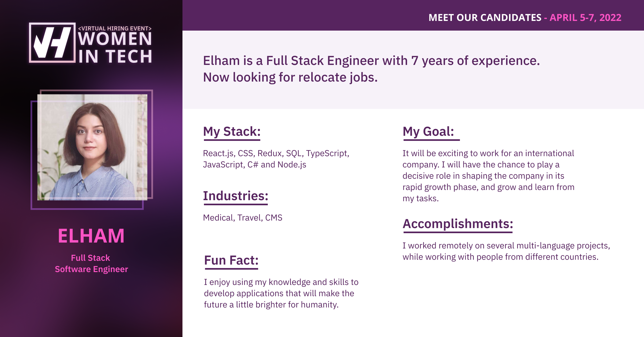Select the My Stack heading
Image resolution: width=644 pixels, height=337 pixels.
pos(232,132)
